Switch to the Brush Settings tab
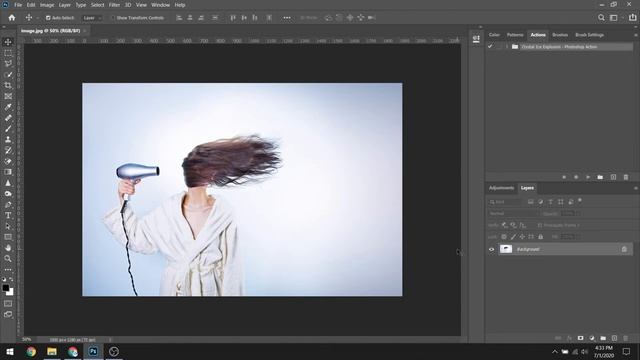The height and width of the screenshot is (360, 640). [589, 35]
